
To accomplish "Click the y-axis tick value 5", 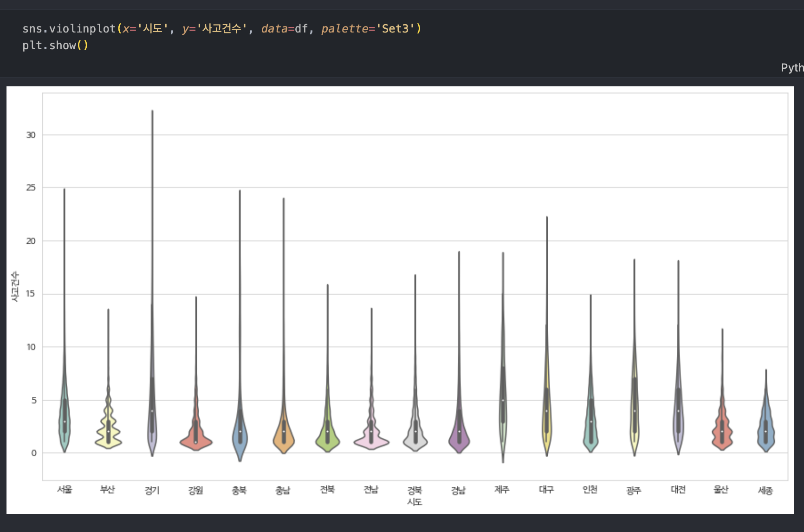I will pyautogui.click(x=34, y=400).
